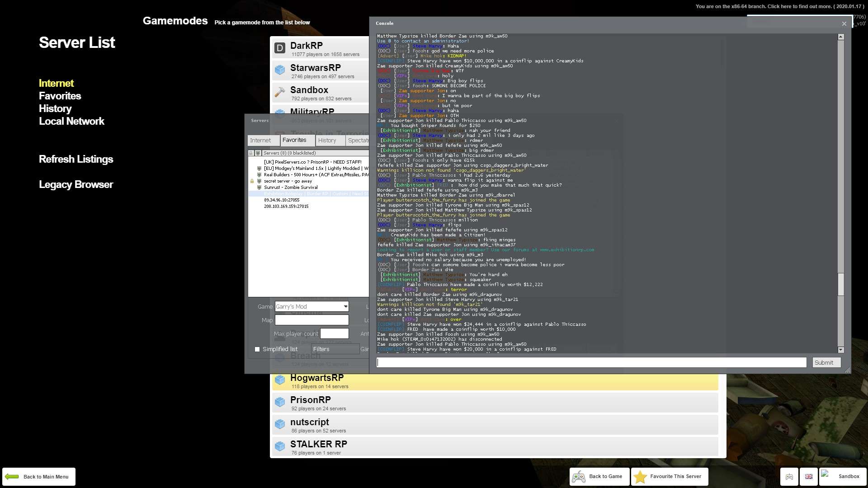Pick the DarkRP gamemode title

pos(307,46)
